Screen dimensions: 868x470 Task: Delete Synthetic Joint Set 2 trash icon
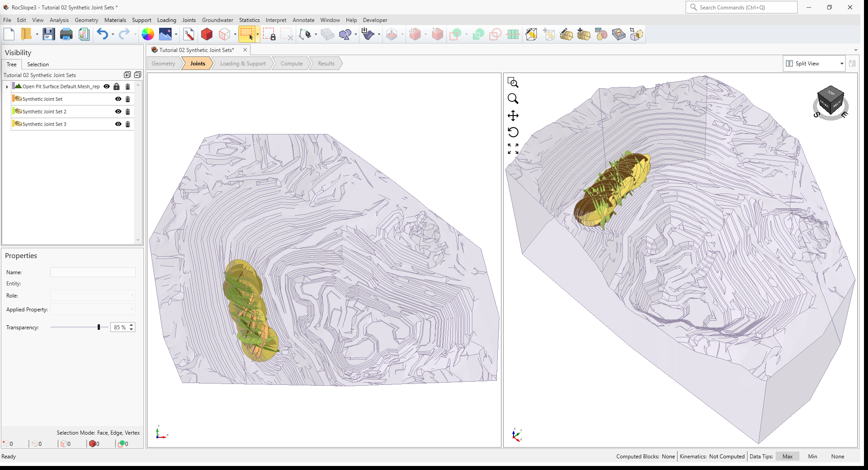tap(128, 112)
